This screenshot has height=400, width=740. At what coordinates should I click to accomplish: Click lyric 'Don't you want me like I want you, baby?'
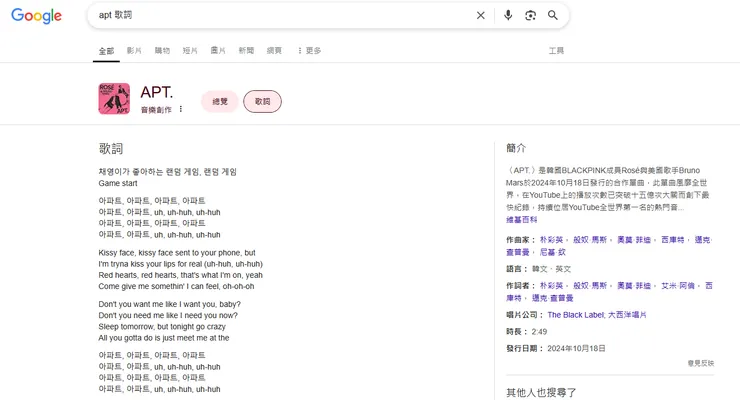click(x=170, y=304)
